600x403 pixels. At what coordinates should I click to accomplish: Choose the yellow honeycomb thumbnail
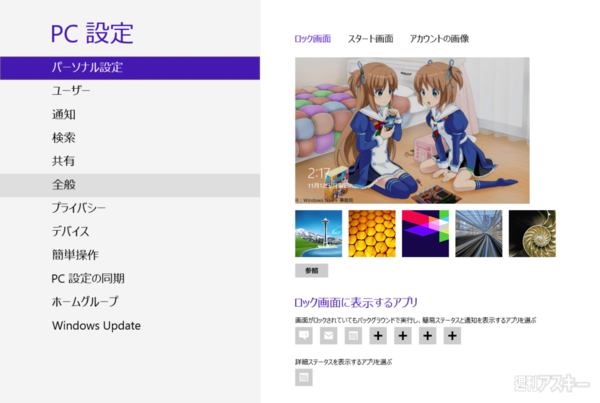[372, 233]
